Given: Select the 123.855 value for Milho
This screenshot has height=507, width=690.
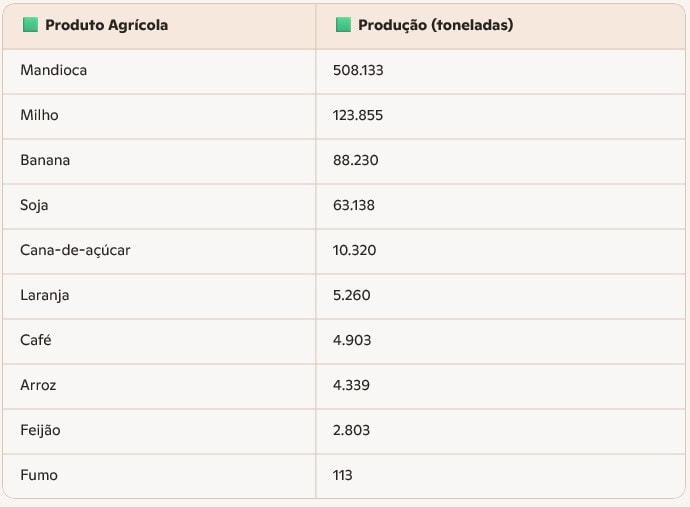Looking at the screenshot, I should point(358,115).
